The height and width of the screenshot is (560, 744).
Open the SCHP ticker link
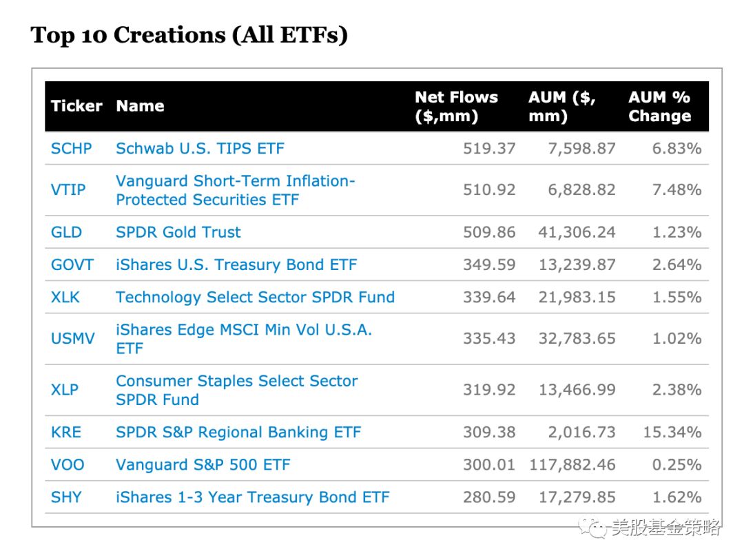tap(71, 149)
